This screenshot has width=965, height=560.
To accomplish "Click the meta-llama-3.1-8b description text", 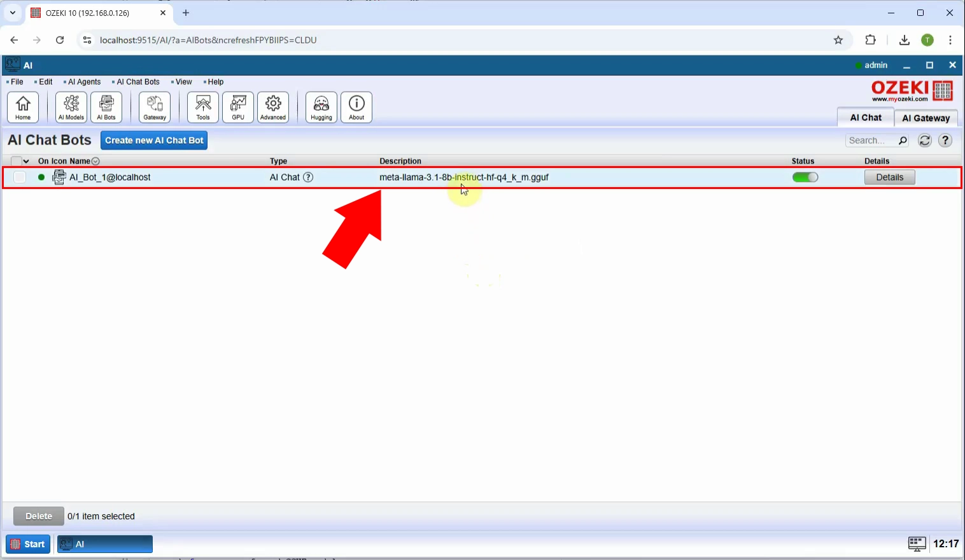I will [x=464, y=178].
